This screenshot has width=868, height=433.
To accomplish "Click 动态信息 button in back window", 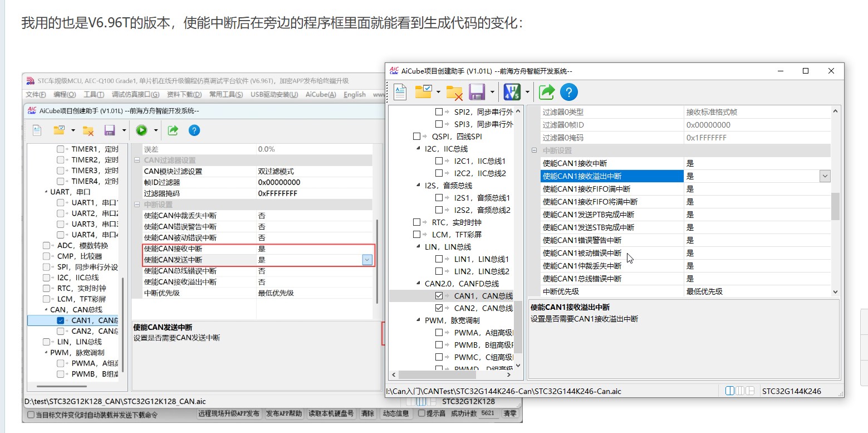I will coord(397,413).
